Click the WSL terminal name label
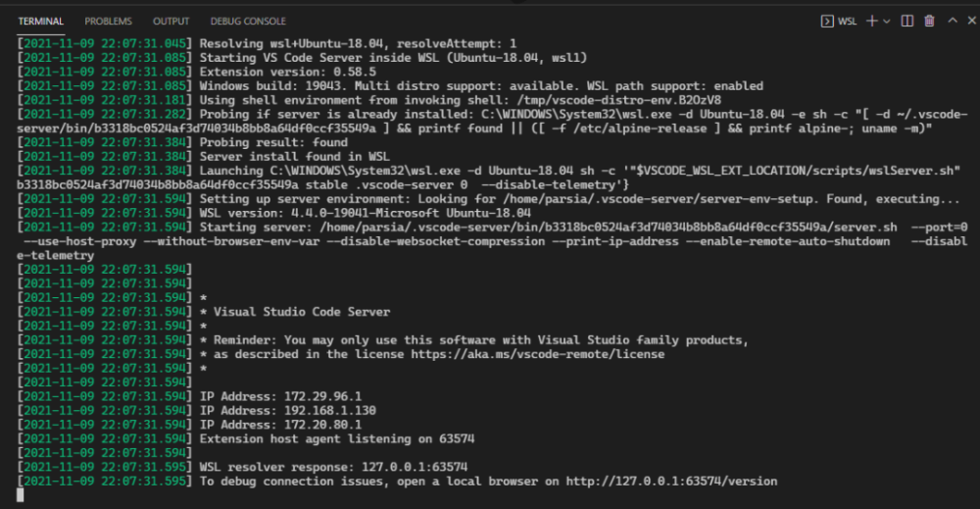Viewport: 980px width, 509px height. pyautogui.click(x=848, y=21)
